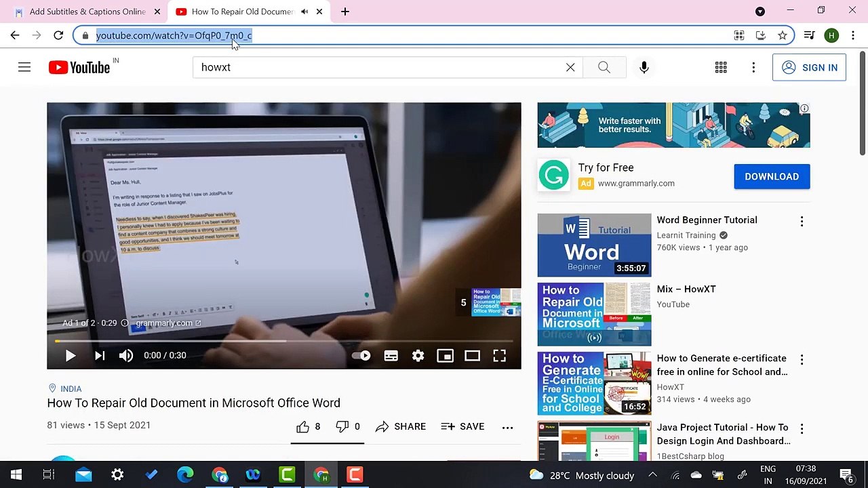Open video player settings gear
This screenshot has width=868, height=488.
tap(418, 355)
